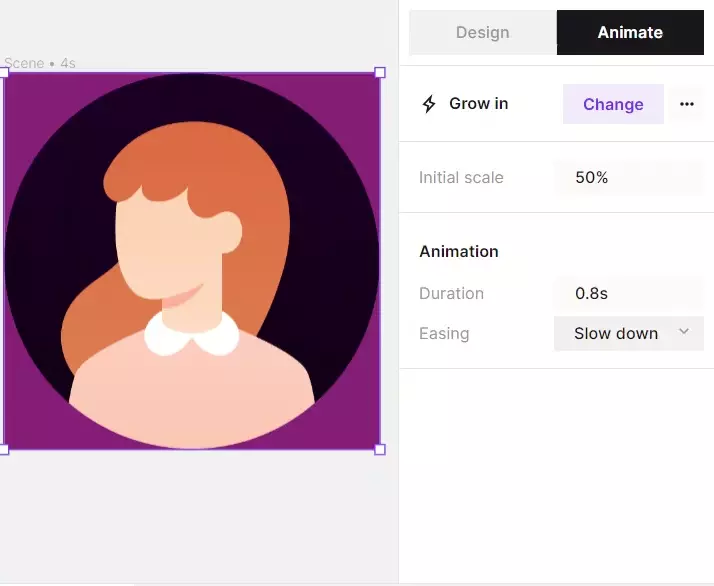Open the three-dots more options menu

pyautogui.click(x=686, y=104)
